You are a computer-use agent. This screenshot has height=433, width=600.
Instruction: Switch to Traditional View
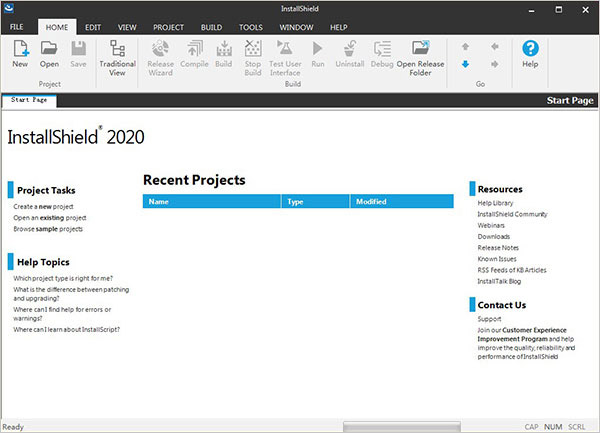click(x=117, y=54)
